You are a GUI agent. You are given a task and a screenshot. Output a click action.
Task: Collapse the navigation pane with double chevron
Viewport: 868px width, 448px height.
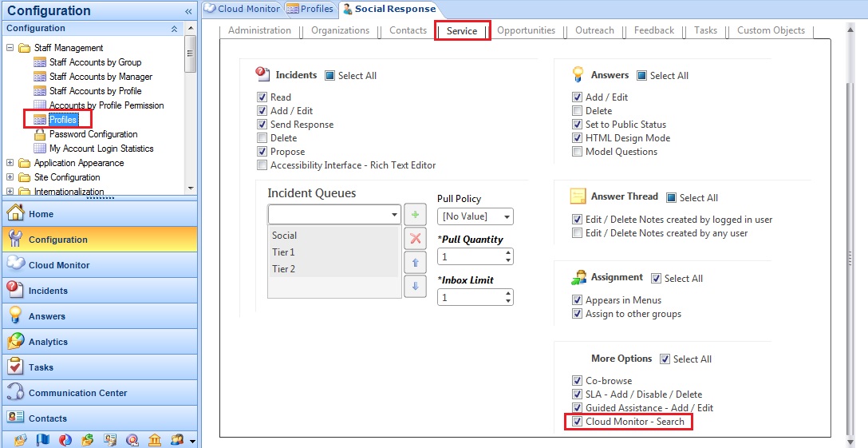(188, 11)
